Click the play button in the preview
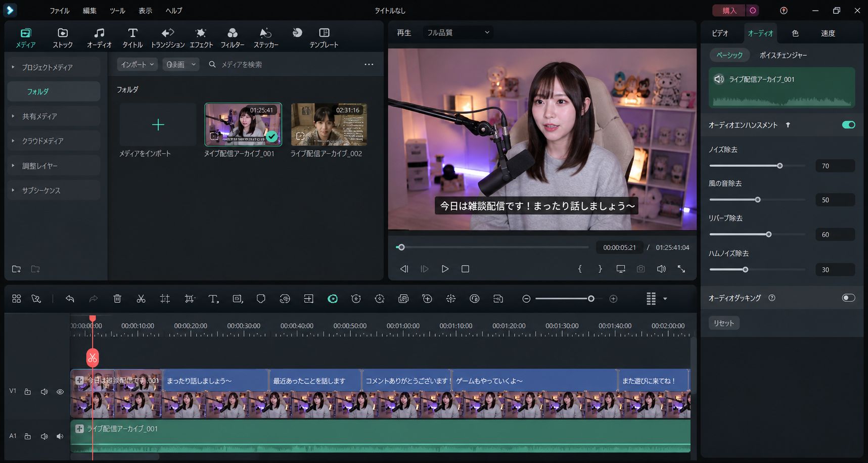The image size is (868, 463). (445, 269)
